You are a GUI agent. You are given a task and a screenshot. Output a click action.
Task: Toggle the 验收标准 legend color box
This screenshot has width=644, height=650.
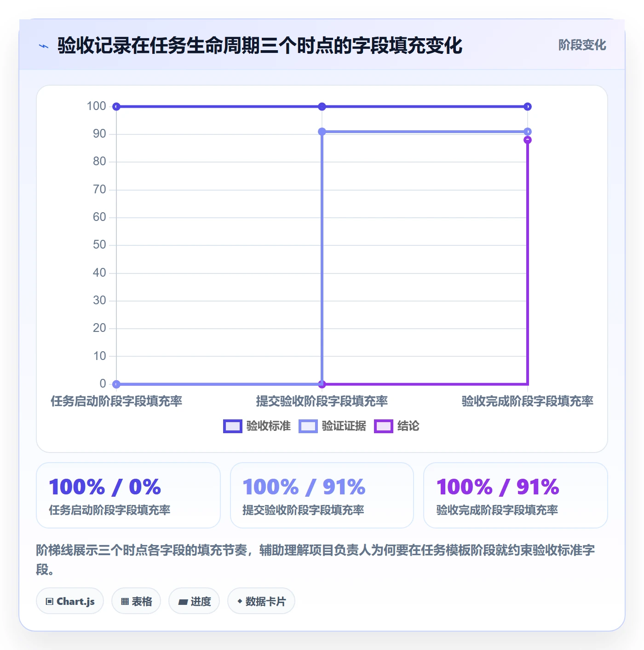232,426
